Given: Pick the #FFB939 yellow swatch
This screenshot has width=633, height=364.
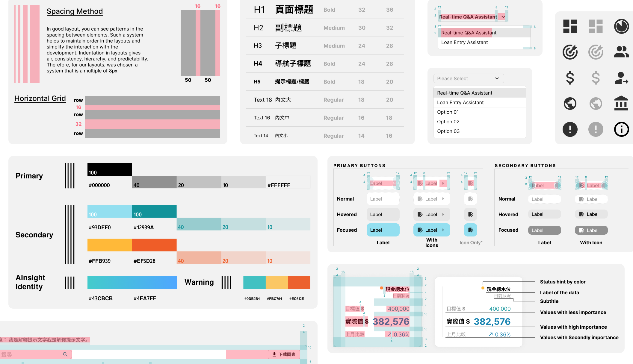Looking at the screenshot, I should click(110, 245).
